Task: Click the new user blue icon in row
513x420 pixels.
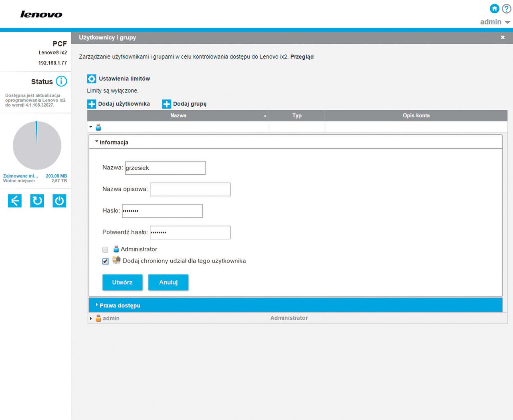Action: pos(98,127)
